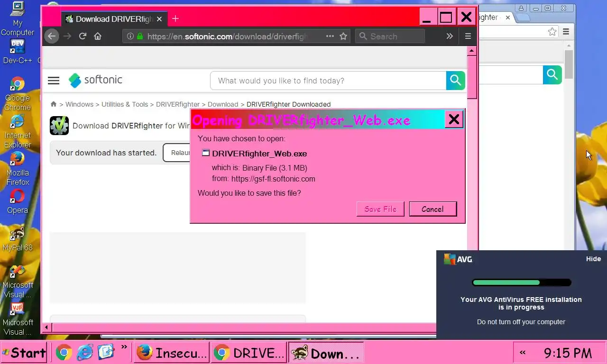The height and width of the screenshot is (364, 607).
Task: Click the Start button on the taskbar
Action: (24, 353)
